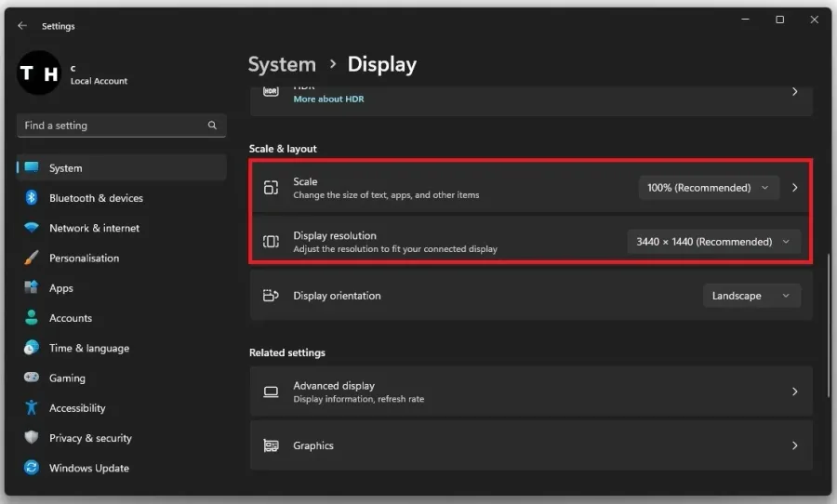
Task: Click the Network wifi icon in sidebar
Action: point(32,228)
